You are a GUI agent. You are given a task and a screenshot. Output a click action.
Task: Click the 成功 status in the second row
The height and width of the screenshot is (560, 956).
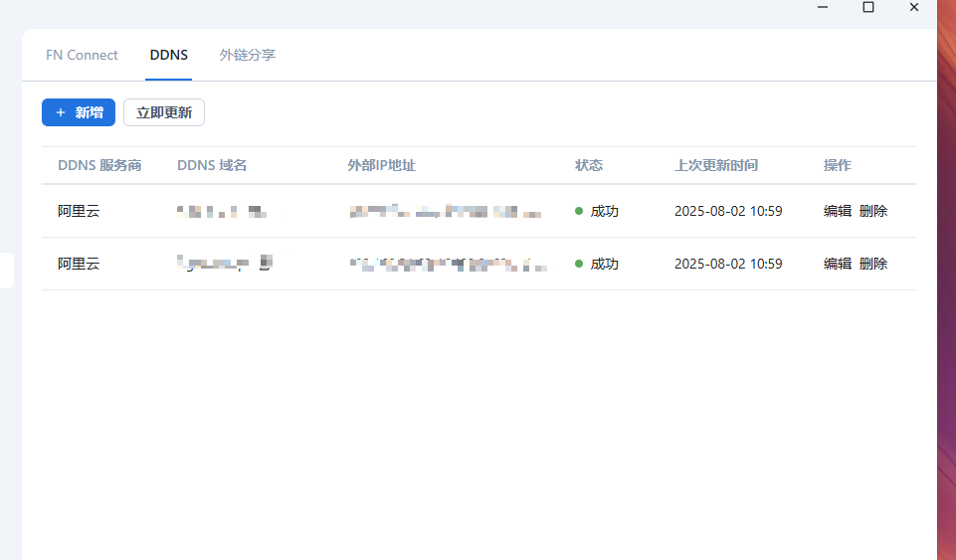[597, 264]
